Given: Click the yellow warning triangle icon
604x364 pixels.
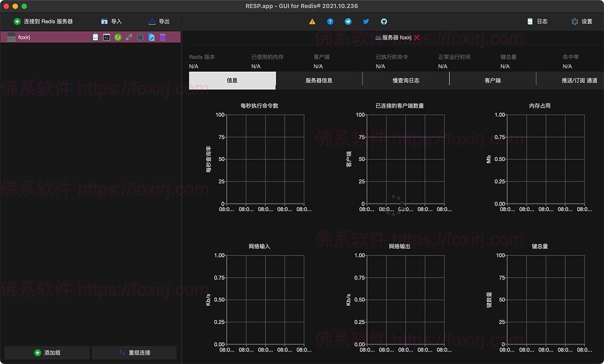Looking at the screenshot, I should (313, 22).
